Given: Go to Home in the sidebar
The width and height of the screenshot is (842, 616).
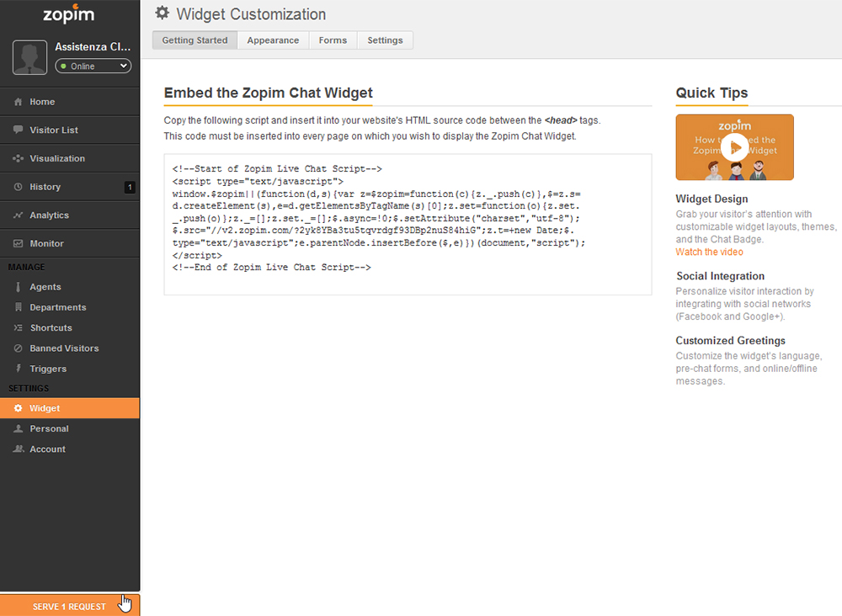Looking at the screenshot, I should point(70,102).
